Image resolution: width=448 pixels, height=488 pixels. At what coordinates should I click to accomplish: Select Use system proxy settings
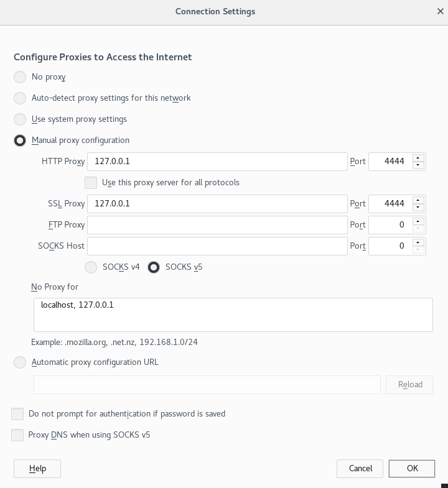(20, 119)
